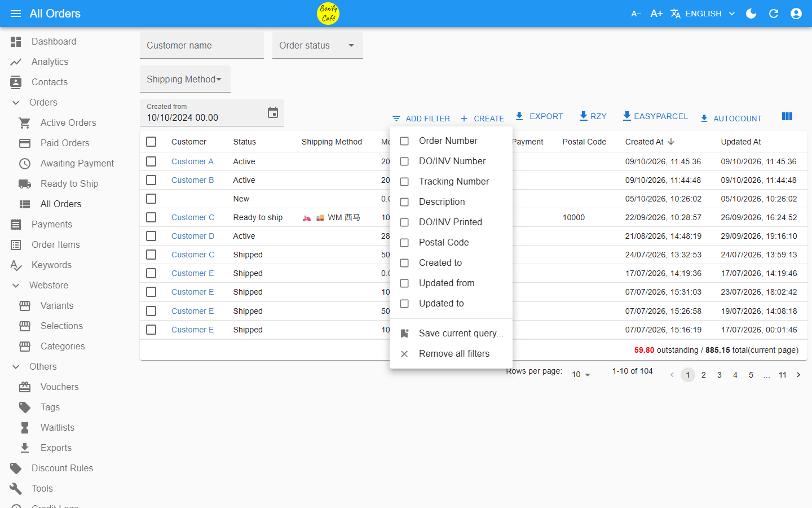Image resolution: width=812 pixels, height=508 pixels.
Task: Open the Order status dropdown
Action: 317,45
